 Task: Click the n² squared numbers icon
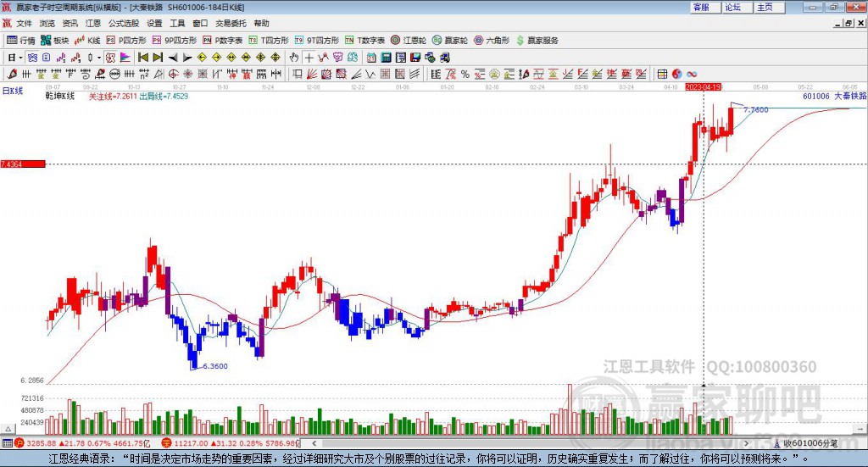pyautogui.click(x=144, y=74)
